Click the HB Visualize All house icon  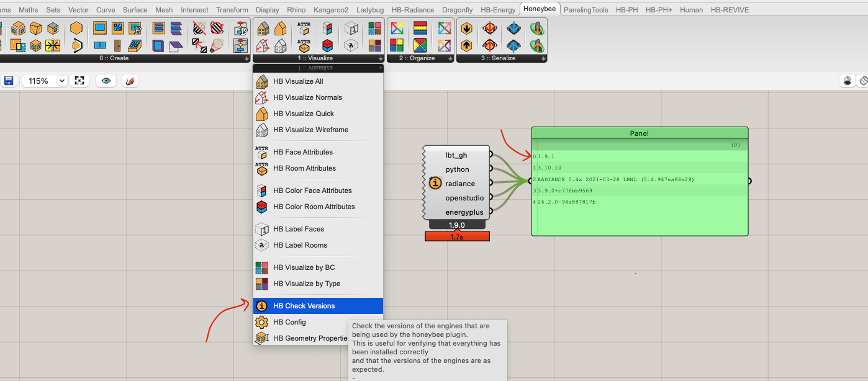tap(262, 81)
